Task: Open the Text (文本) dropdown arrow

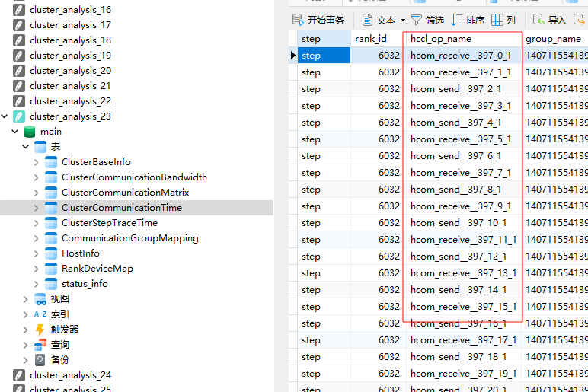Action: 403,21
